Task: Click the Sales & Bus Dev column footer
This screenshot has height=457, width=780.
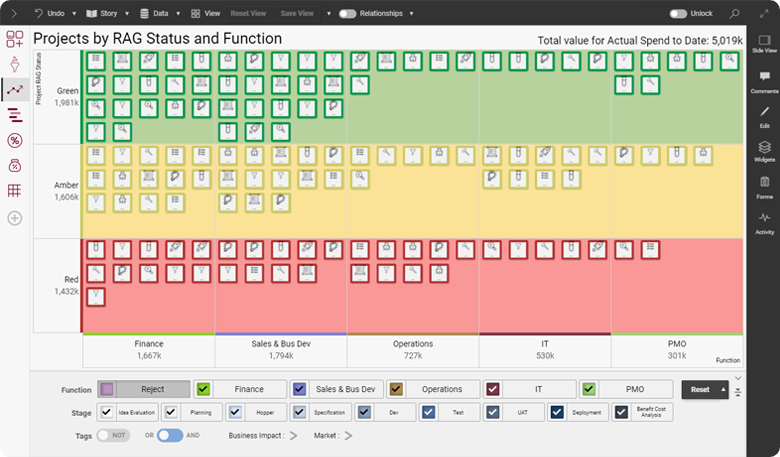Action: tap(280, 350)
